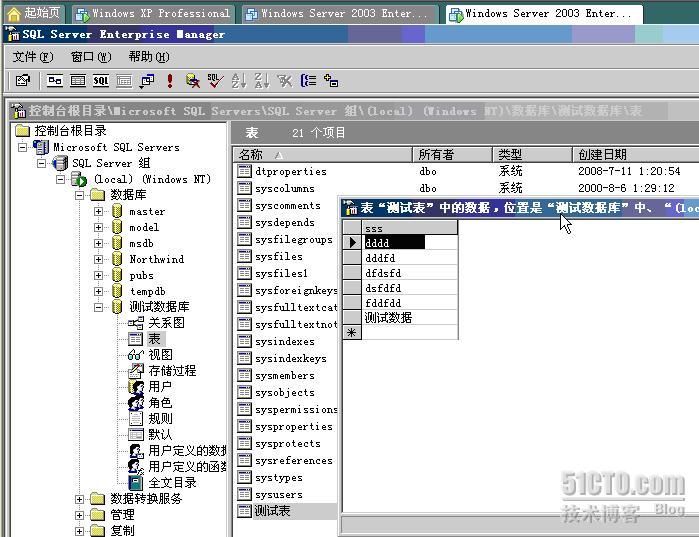699x537 pixels.
Task: Expand the pubs database node
Action: tap(99, 275)
